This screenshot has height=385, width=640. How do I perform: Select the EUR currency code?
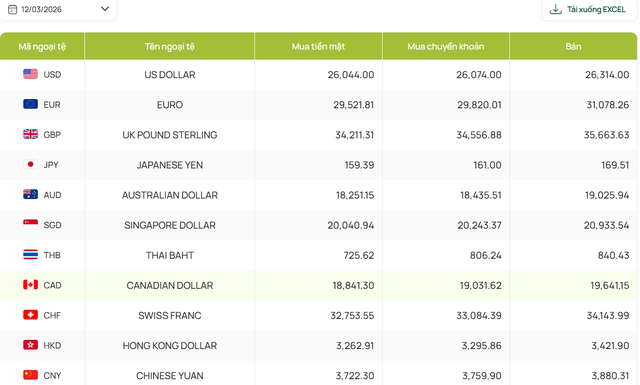pyautogui.click(x=52, y=105)
